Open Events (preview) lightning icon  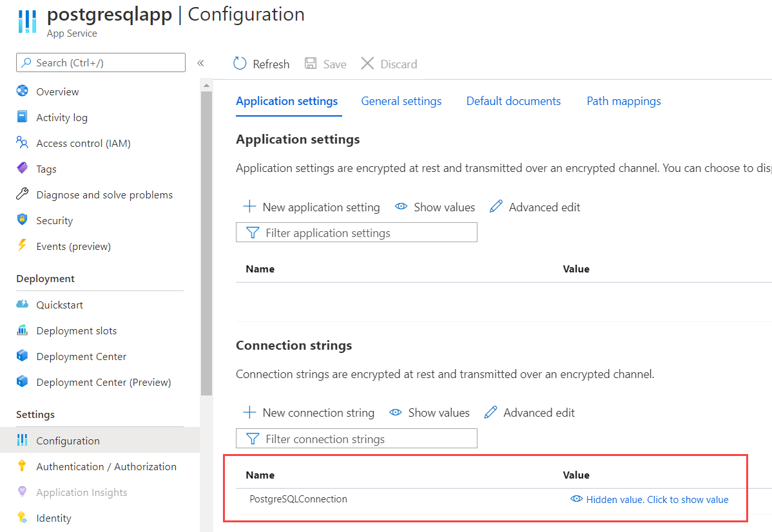point(22,245)
